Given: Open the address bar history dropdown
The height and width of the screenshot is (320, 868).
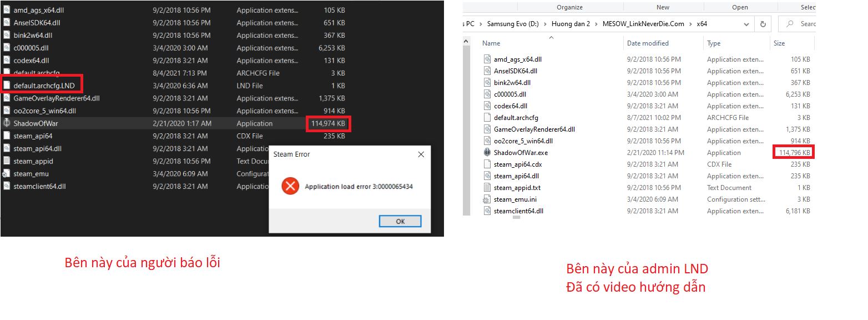Looking at the screenshot, I should click(746, 24).
